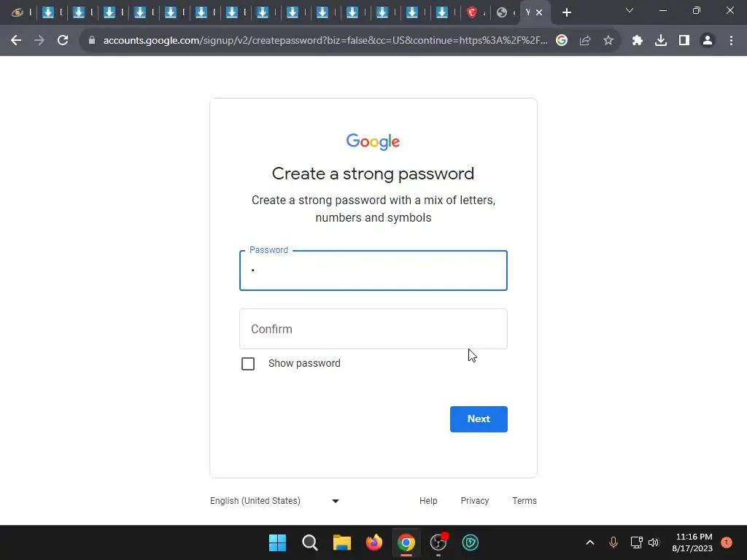The image size is (747, 560).
Task: Open the Chrome profile avatar icon
Action: click(x=708, y=41)
